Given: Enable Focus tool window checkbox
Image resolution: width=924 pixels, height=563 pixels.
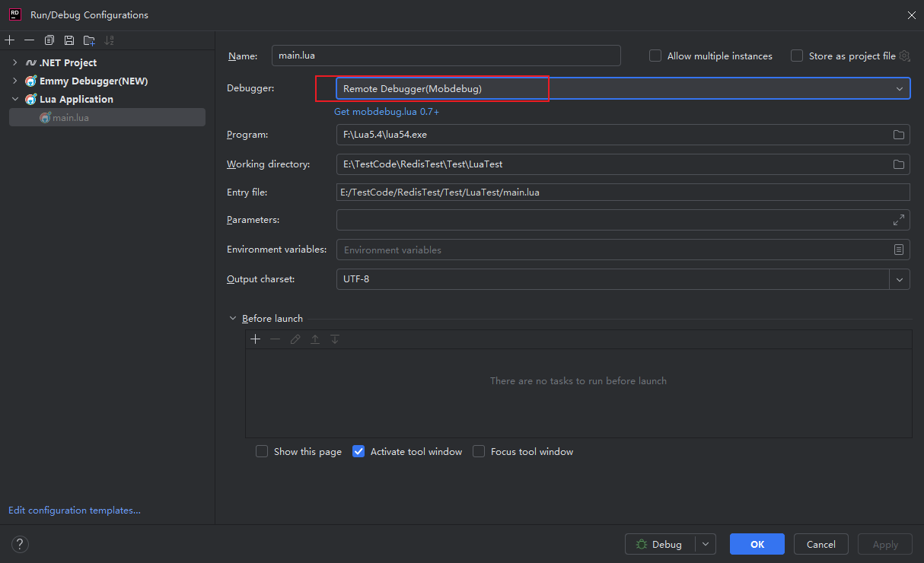Looking at the screenshot, I should pyautogui.click(x=479, y=451).
